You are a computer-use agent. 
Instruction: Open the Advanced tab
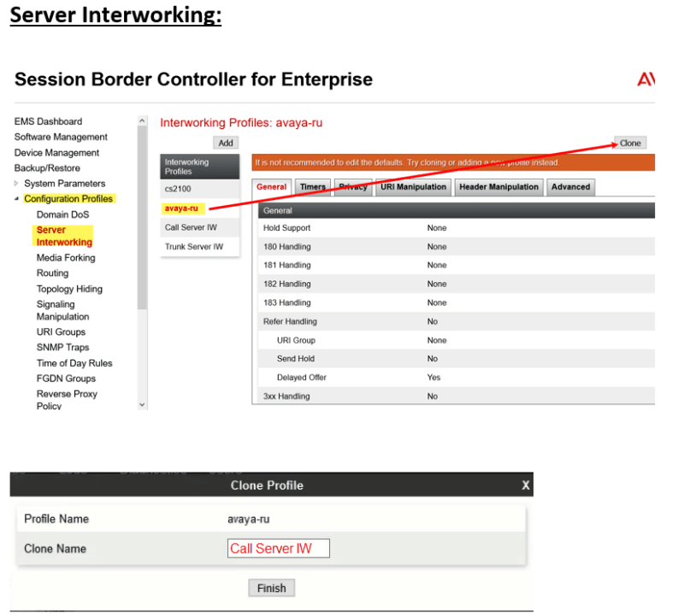(570, 187)
